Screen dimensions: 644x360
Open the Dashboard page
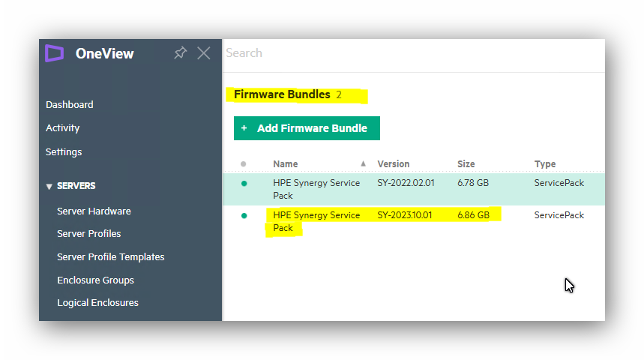click(70, 105)
